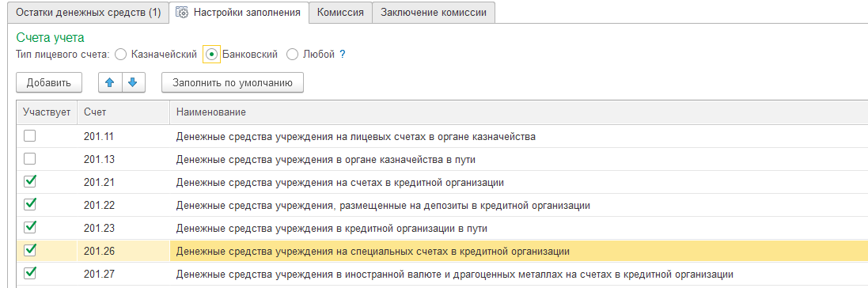868x288 pixels.
Task: Uncheck the box for account 201.23
Action: click(x=30, y=228)
